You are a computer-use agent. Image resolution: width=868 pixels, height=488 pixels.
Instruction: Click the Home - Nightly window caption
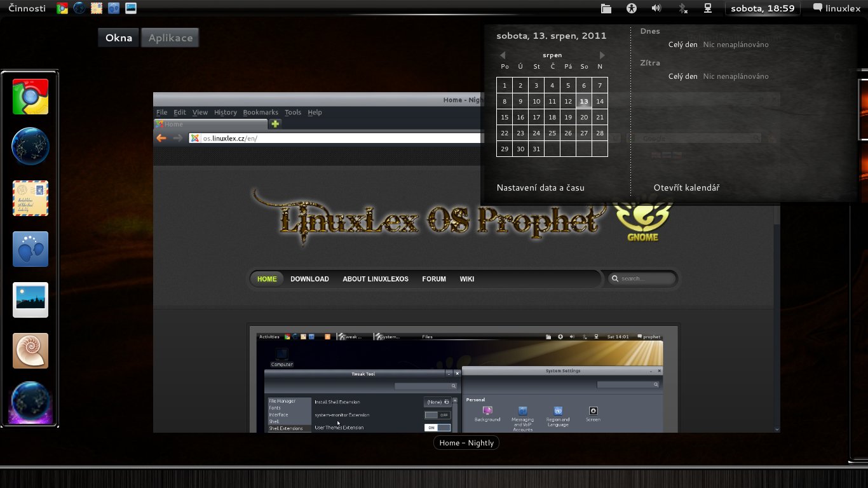click(466, 443)
